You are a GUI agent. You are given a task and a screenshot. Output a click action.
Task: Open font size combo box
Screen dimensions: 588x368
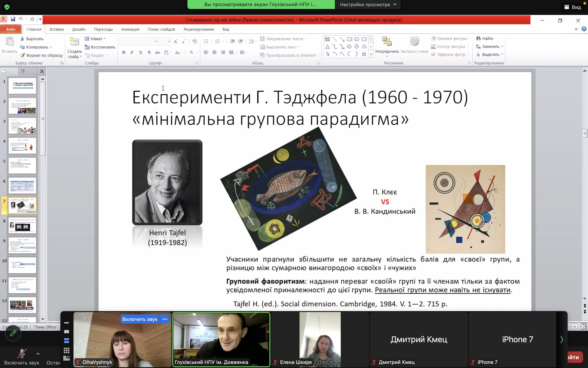click(165, 42)
